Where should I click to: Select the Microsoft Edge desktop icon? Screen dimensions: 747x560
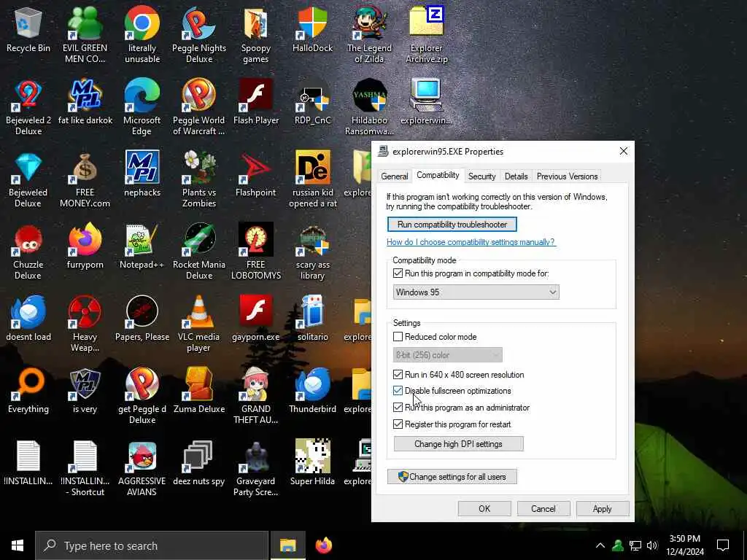tap(142, 107)
